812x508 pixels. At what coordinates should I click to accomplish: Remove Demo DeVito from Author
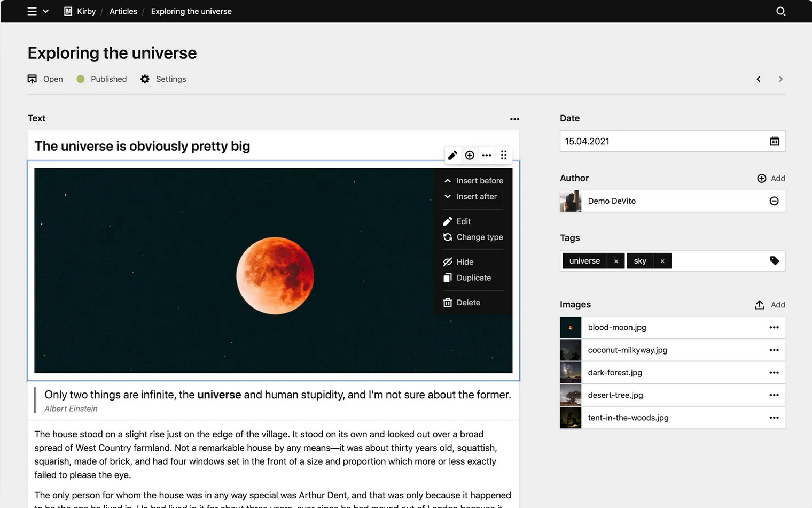(x=774, y=201)
